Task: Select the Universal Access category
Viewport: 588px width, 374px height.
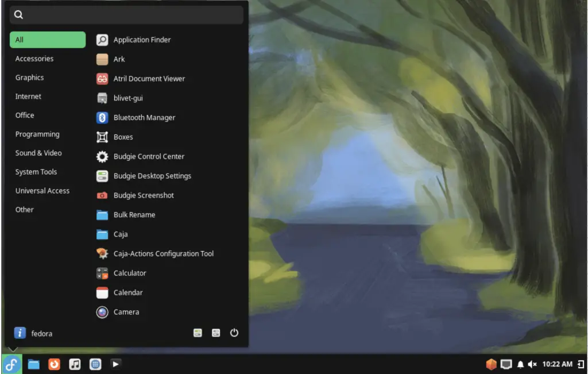Action: (x=48, y=191)
